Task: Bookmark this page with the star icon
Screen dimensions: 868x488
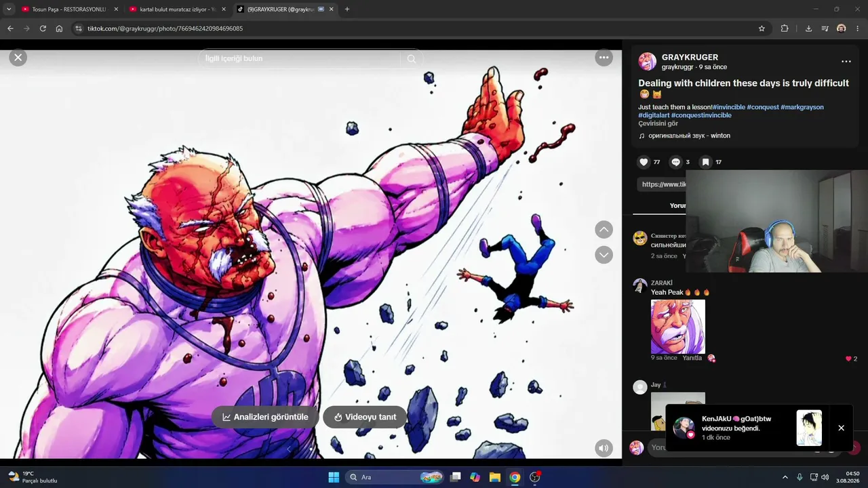Action: click(762, 28)
